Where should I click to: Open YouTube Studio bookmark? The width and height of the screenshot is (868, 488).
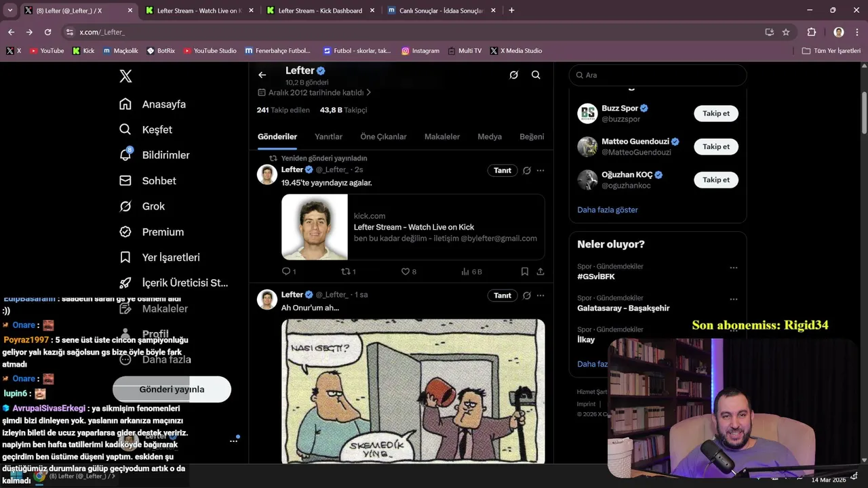coord(210,51)
